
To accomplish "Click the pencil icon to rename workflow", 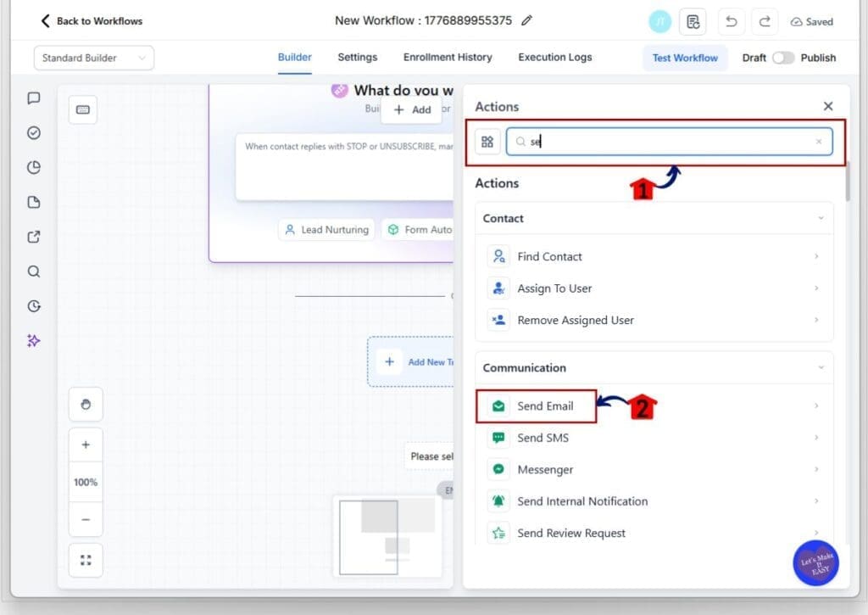I will (527, 20).
